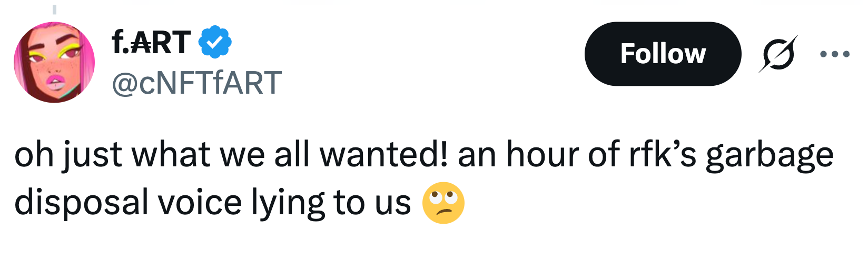Click the verified badge beside f.ART

[x=214, y=42]
